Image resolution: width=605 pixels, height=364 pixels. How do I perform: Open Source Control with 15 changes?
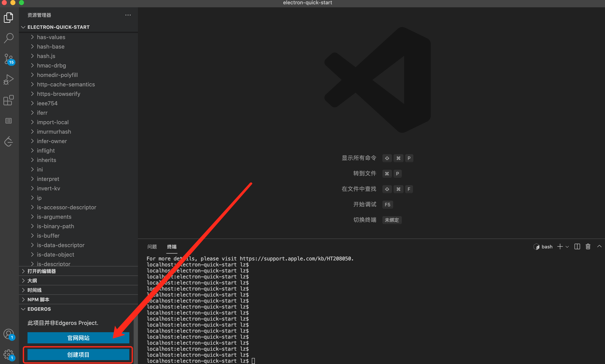(x=9, y=59)
